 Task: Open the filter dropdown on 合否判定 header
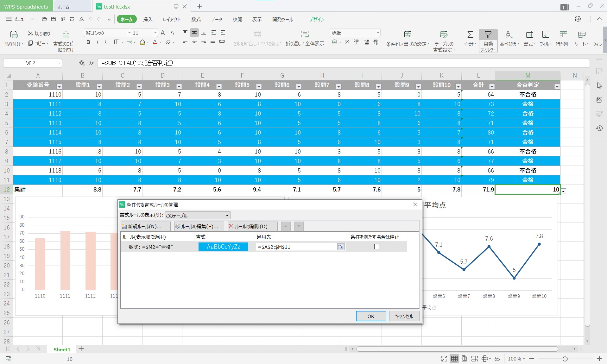[557, 86]
